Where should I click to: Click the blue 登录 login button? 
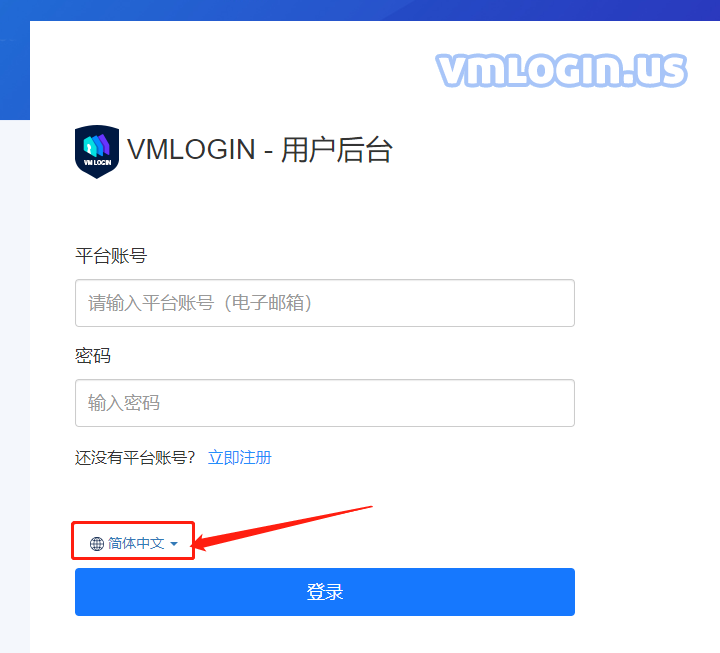[x=325, y=591]
